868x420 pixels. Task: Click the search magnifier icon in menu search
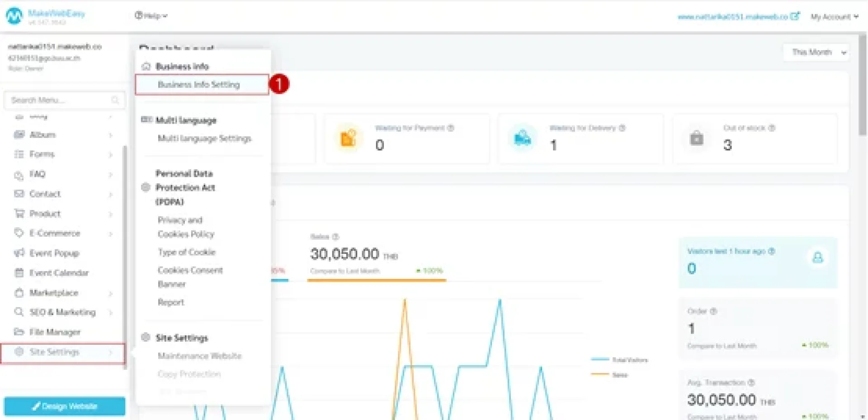click(115, 100)
